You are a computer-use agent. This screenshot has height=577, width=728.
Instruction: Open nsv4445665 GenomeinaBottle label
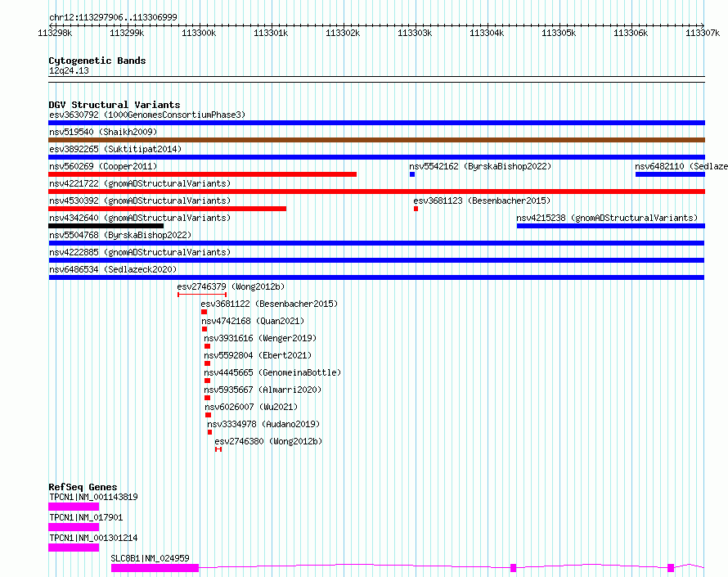(272, 372)
